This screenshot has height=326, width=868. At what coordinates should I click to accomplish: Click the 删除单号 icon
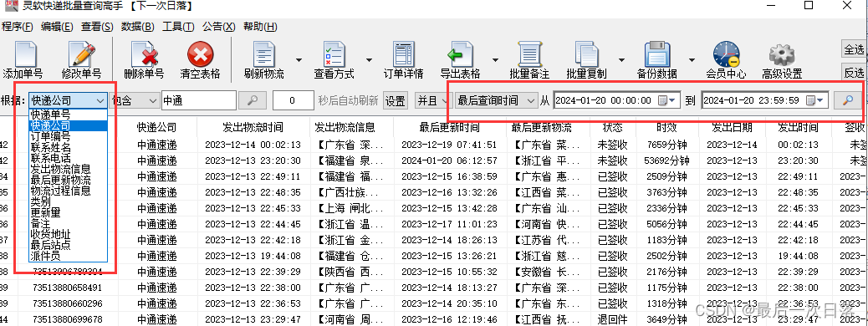tap(145, 54)
